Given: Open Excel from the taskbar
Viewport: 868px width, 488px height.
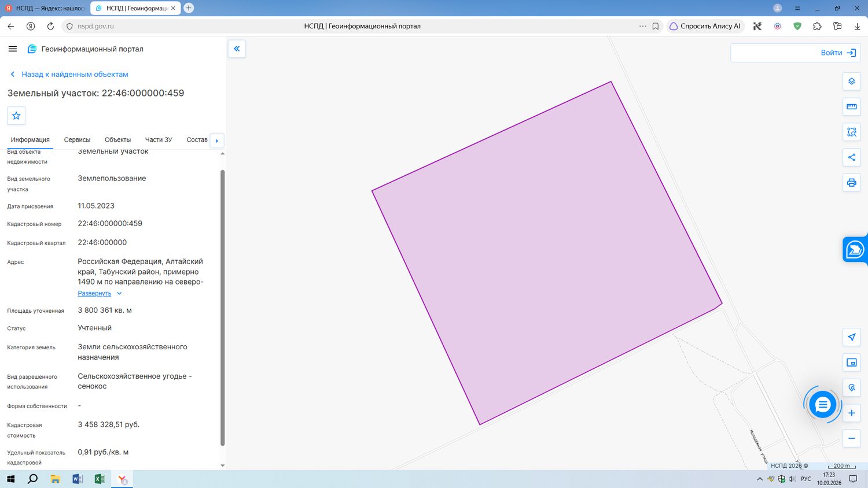Looking at the screenshot, I should (100, 479).
